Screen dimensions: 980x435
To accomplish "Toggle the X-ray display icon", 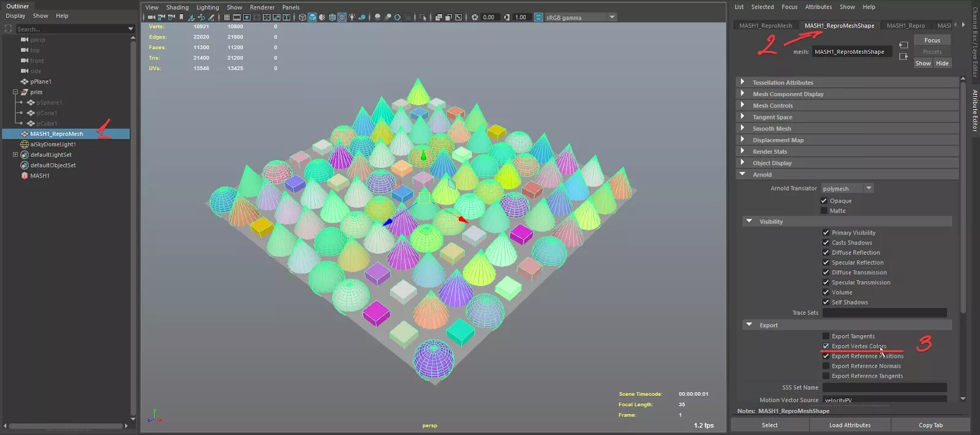I will click(x=439, y=17).
